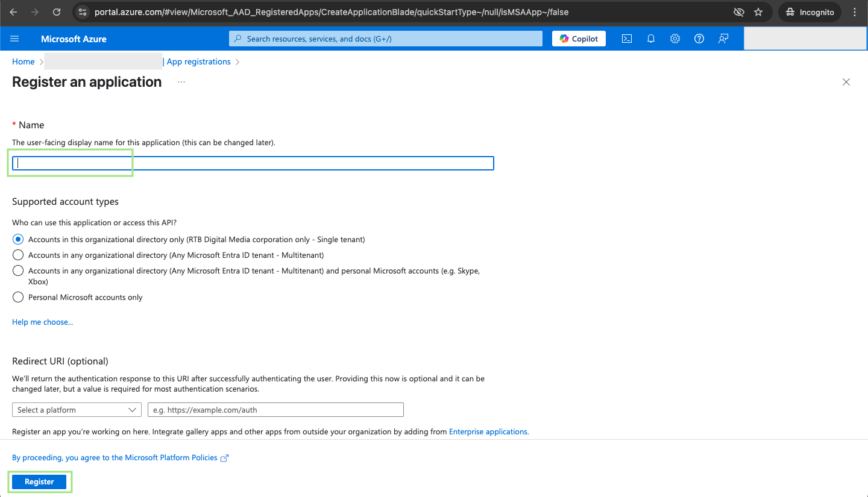Open the Chrome three-dot menu
The height and width of the screenshot is (497, 868).
[x=855, y=12]
